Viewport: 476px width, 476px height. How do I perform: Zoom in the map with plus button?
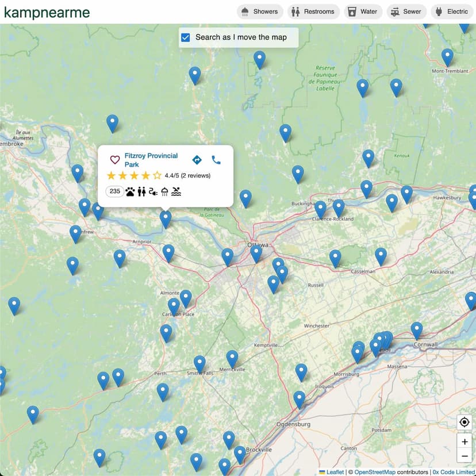pyautogui.click(x=465, y=442)
